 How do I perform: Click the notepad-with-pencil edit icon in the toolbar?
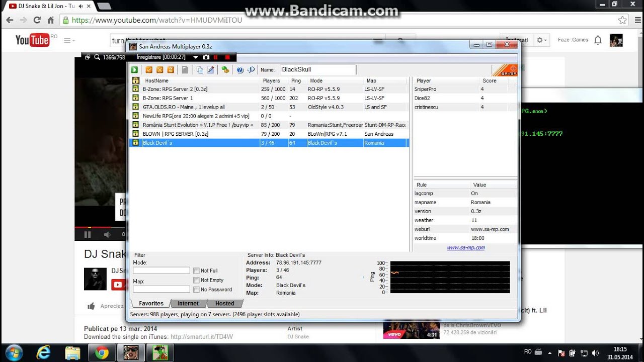(211, 70)
